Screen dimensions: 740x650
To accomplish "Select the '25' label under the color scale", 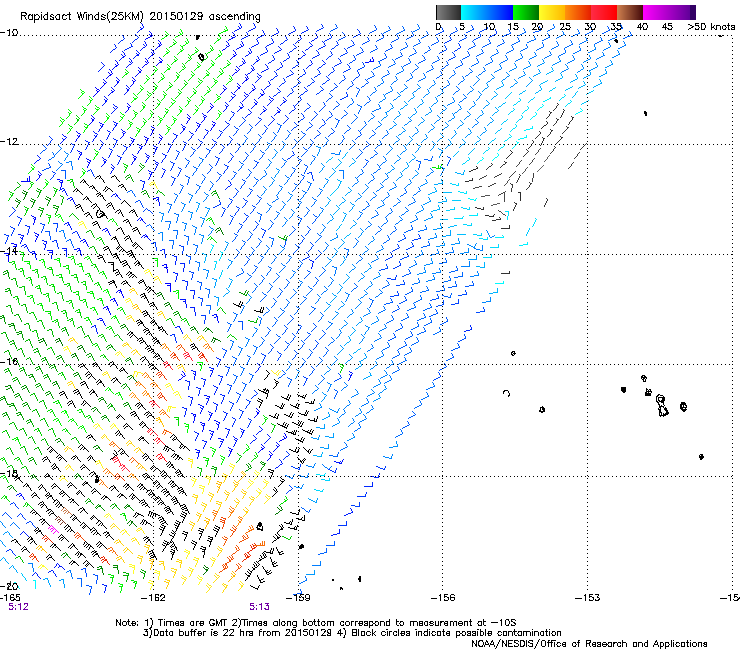I will tap(565, 27).
